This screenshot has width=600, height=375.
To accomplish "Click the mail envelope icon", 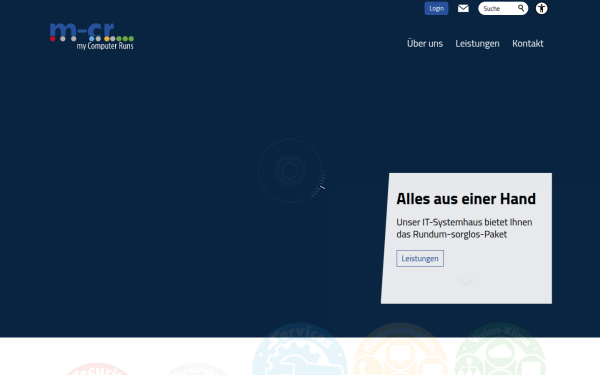I will (463, 8).
